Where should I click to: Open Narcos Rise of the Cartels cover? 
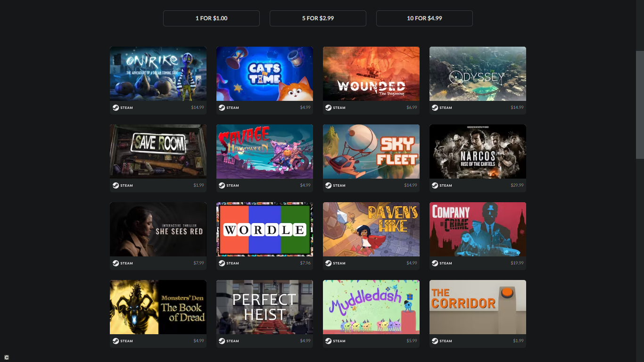(x=478, y=151)
